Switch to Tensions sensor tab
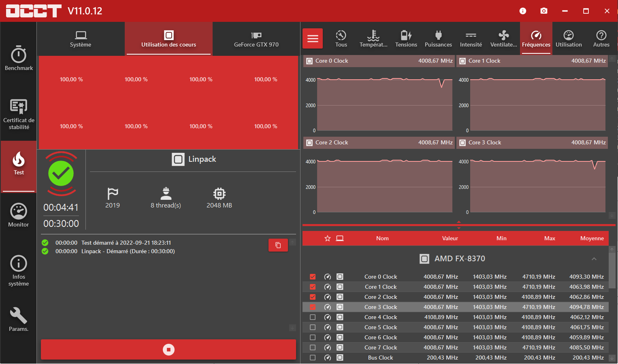Image resolution: width=618 pixels, height=364 pixels. [406, 39]
